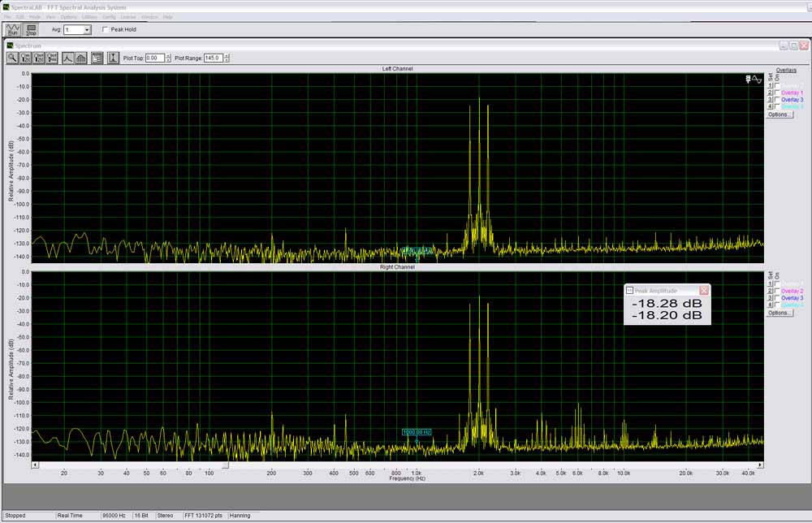Click the vertical autoscale icon
Screen dimensions: 812x523
coord(113,58)
